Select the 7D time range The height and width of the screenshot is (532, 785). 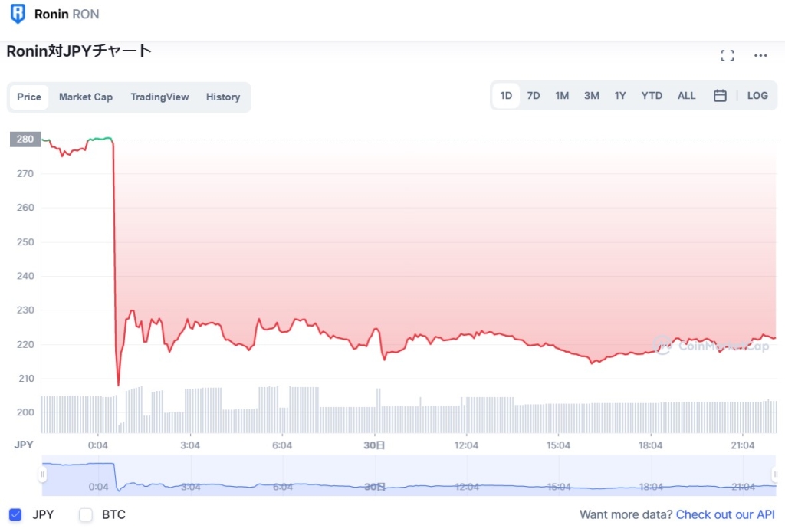(534, 96)
